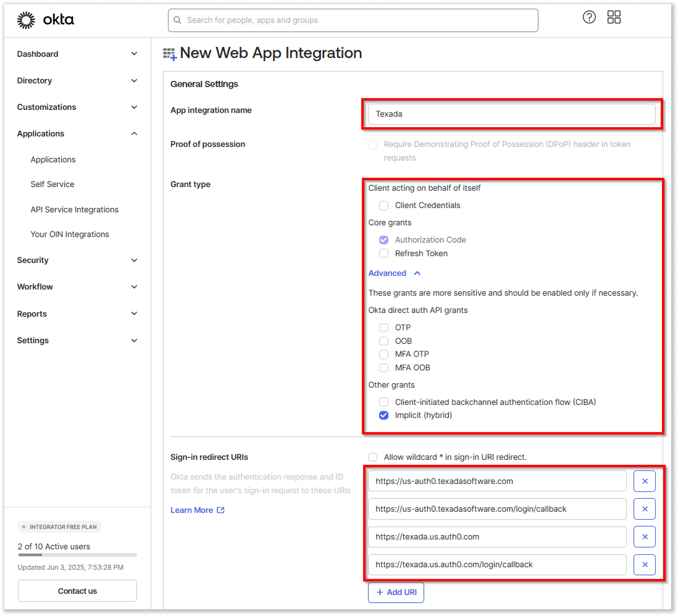The width and height of the screenshot is (678, 616).
Task: Check the Refresh Token grant
Action: pos(383,253)
